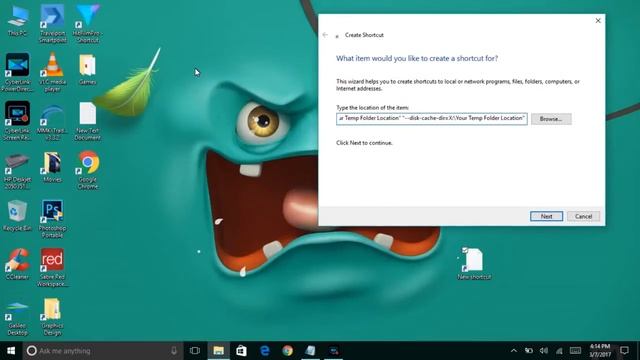Close the Create Shortcut dialog

click(x=598, y=20)
